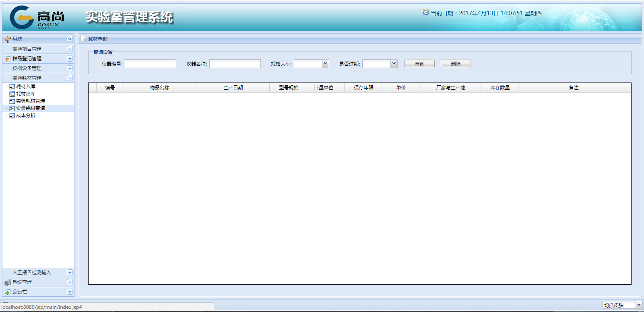Click the 公告栏 bulletin icon
The width and height of the screenshot is (644, 312).
pyautogui.click(x=8, y=292)
